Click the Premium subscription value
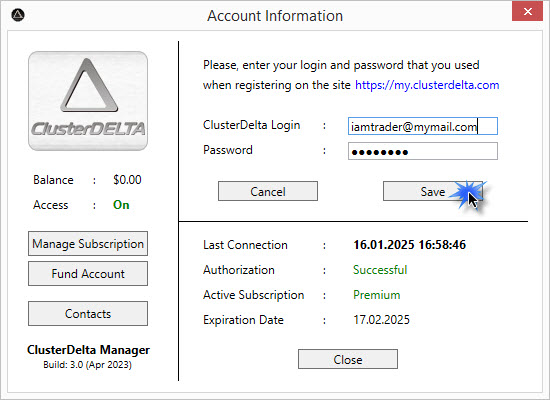Viewport: 550px width, 400px height. [376, 295]
